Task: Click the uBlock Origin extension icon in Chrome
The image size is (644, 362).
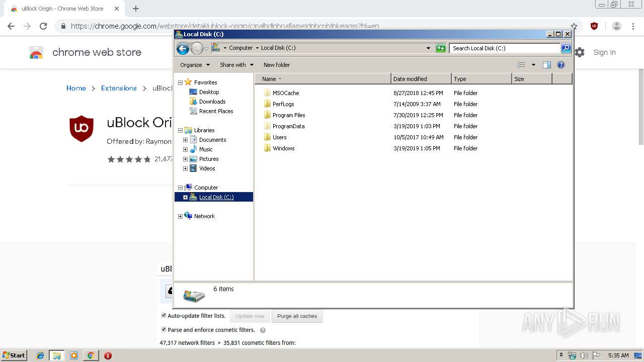Action: click(594, 26)
